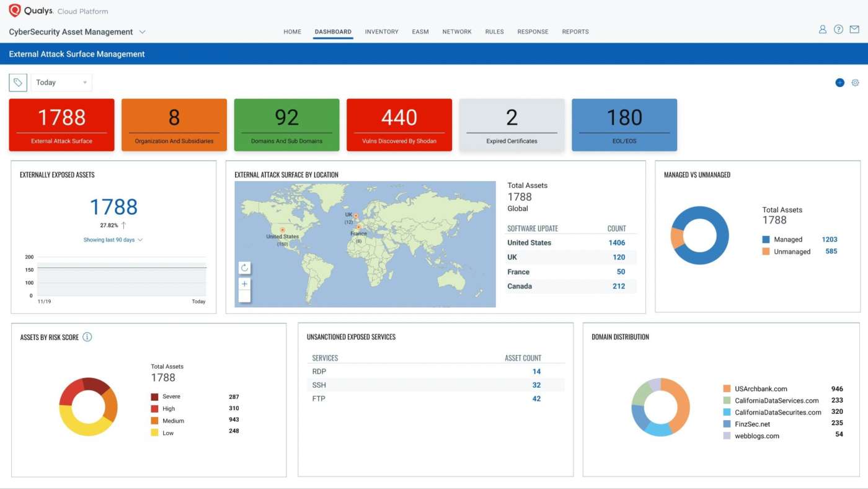Open the REPORTS menu item
Screen dimensions: 868x489
tap(575, 32)
